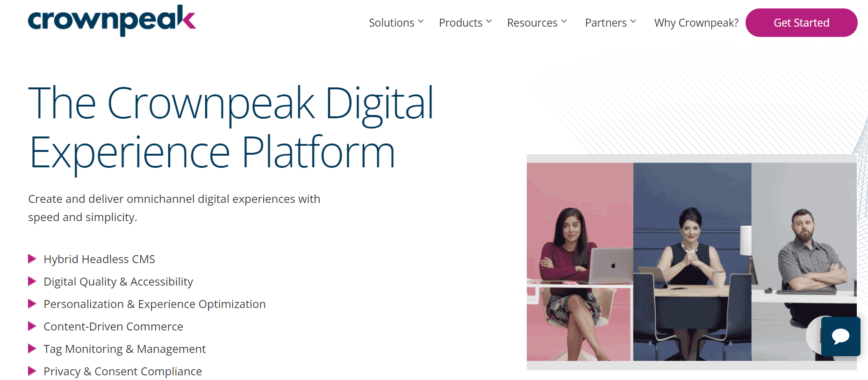Open Privacy & Consent Compliance link
The width and height of the screenshot is (868, 380).
(x=122, y=371)
